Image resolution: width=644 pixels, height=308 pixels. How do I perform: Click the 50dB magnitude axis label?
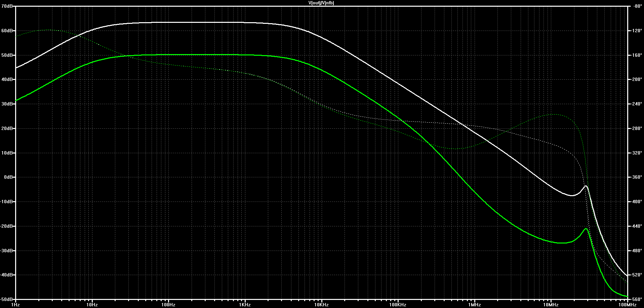pyautogui.click(x=7, y=55)
